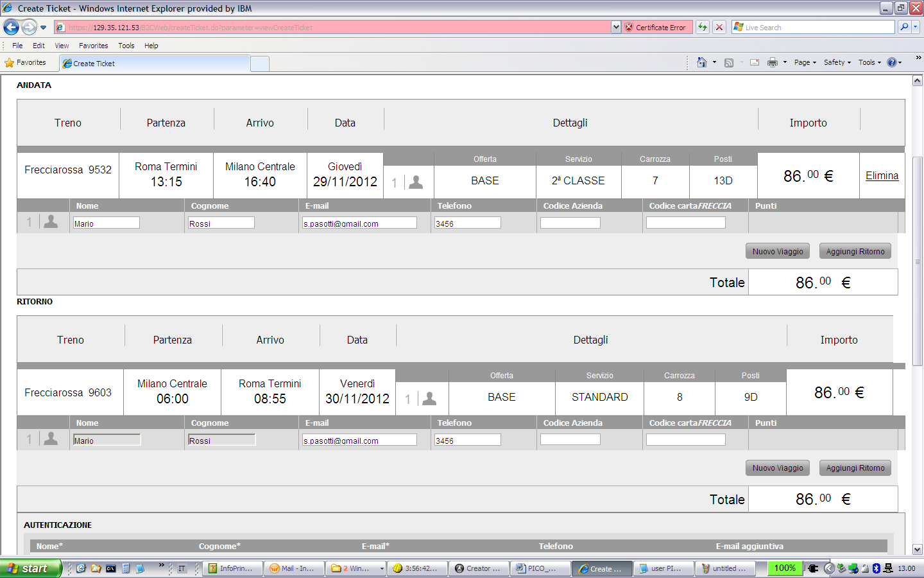
Task: Open the Tools menu in menu bar
Action: pos(126,46)
